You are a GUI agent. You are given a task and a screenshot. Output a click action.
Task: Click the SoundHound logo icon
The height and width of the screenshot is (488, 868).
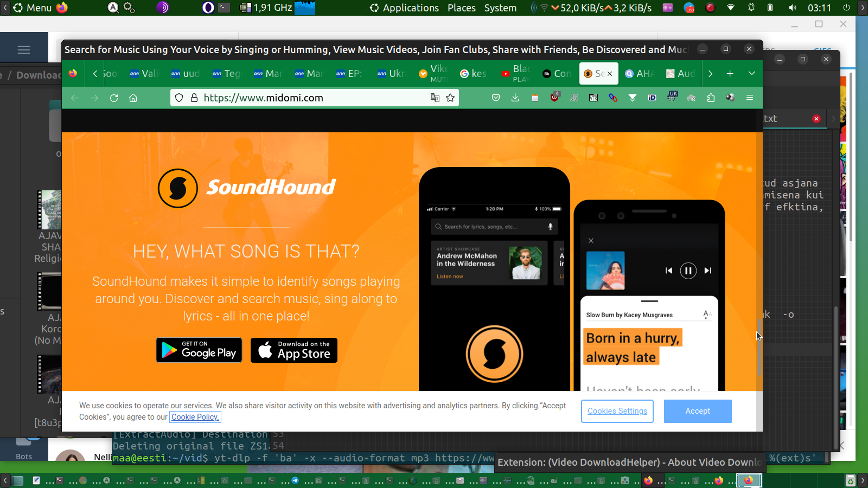[x=178, y=188]
